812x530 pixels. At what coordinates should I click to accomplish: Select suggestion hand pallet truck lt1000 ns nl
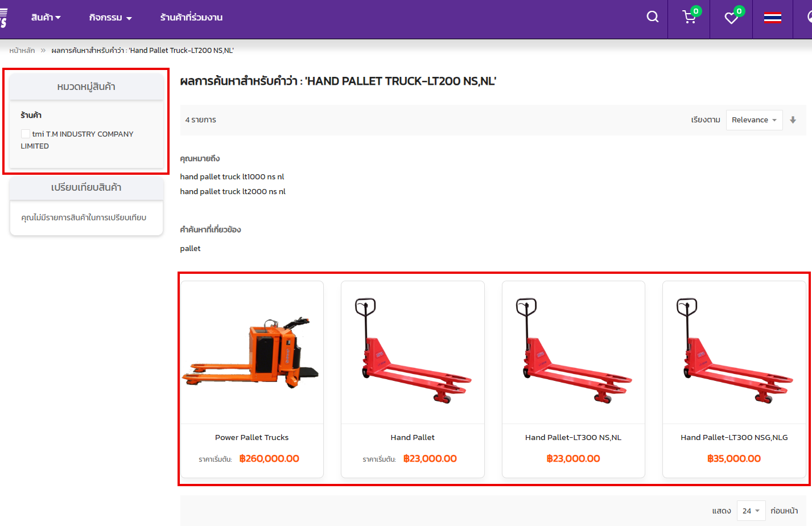click(232, 176)
